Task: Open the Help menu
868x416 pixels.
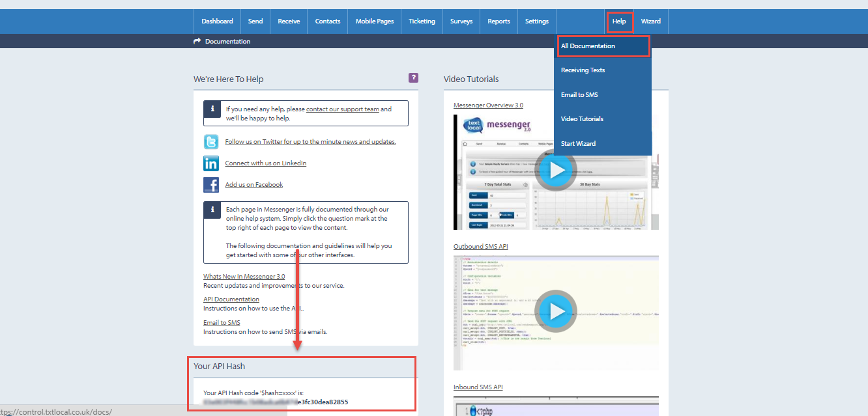Action: point(619,21)
